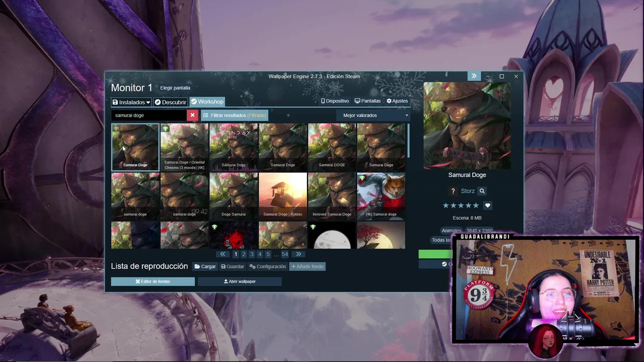Maximize the Wallpaper Engine window

tap(502, 76)
